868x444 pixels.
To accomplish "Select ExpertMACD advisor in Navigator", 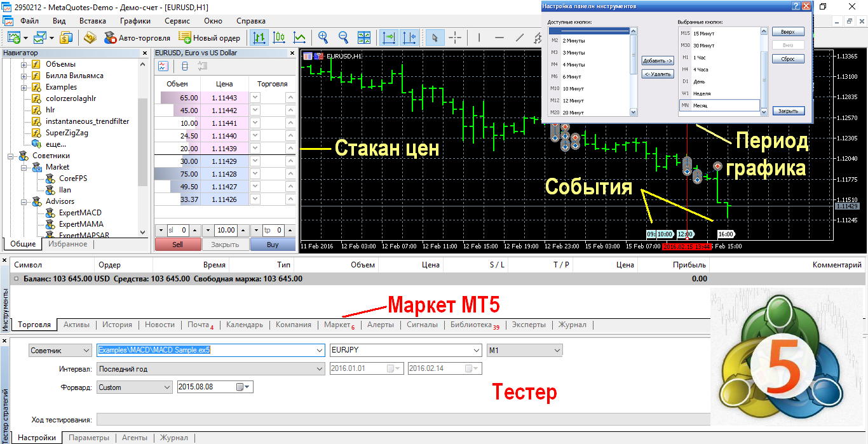I will pos(79,213).
